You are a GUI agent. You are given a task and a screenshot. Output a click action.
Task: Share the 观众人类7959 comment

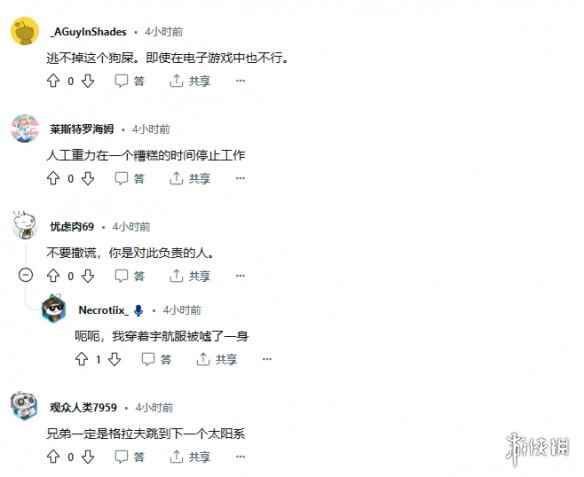tap(190, 457)
